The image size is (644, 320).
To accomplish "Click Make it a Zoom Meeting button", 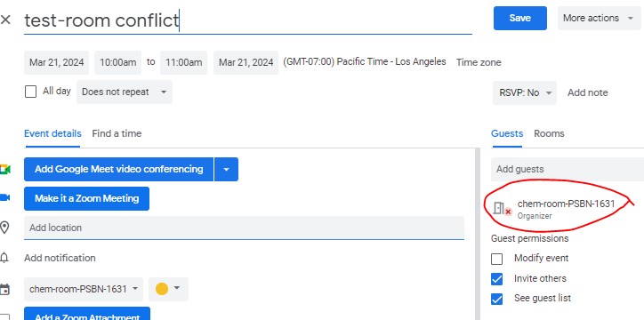I will 86,198.
